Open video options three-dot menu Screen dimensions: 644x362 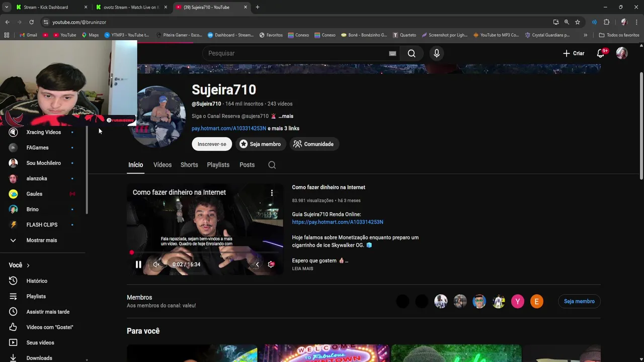[272, 193]
